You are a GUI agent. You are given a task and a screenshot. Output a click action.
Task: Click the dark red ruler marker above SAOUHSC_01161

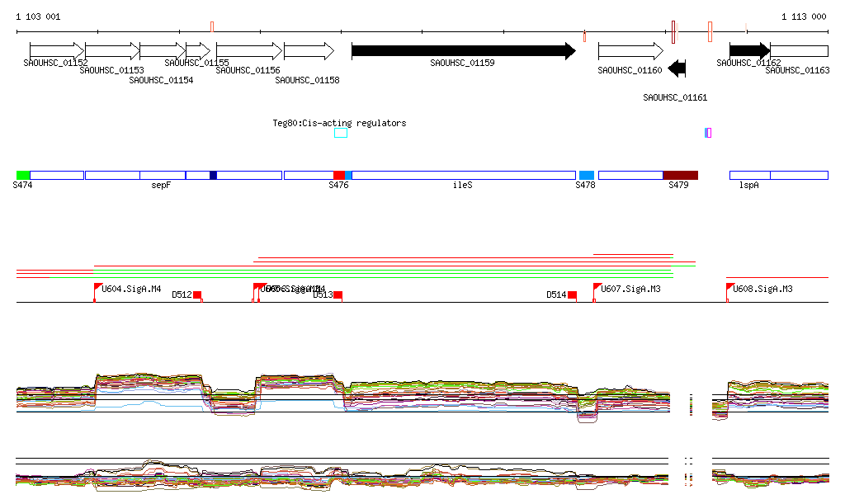673,32
